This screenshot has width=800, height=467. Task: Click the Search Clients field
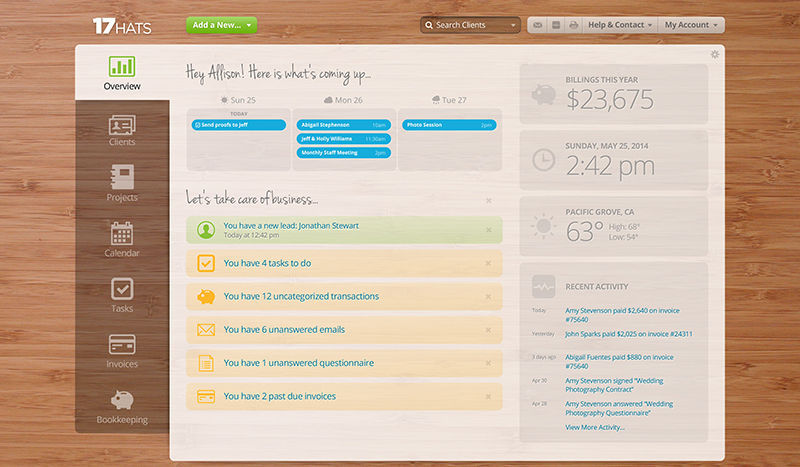tap(470, 25)
